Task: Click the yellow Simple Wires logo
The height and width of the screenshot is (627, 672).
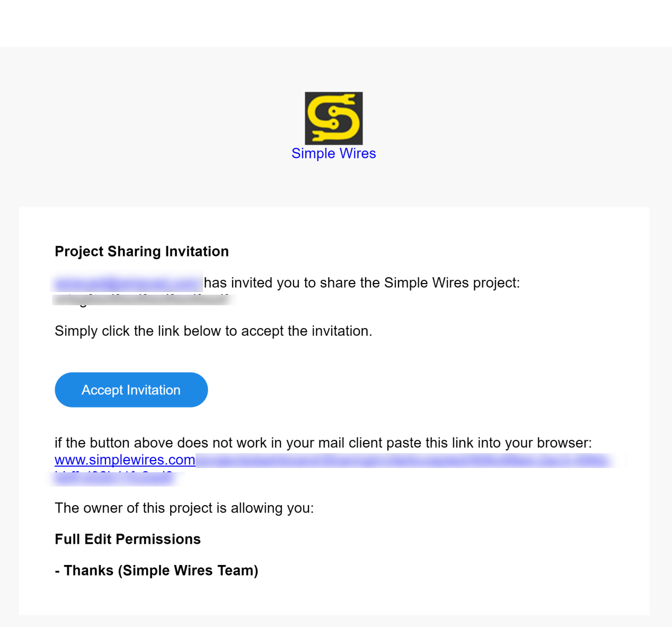Action: (334, 118)
